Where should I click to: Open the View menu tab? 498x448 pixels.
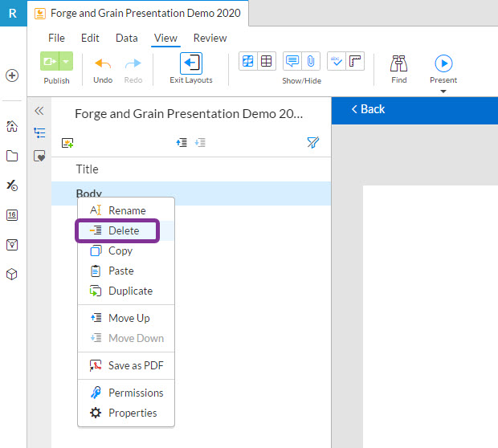pyautogui.click(x=165, y=38)
